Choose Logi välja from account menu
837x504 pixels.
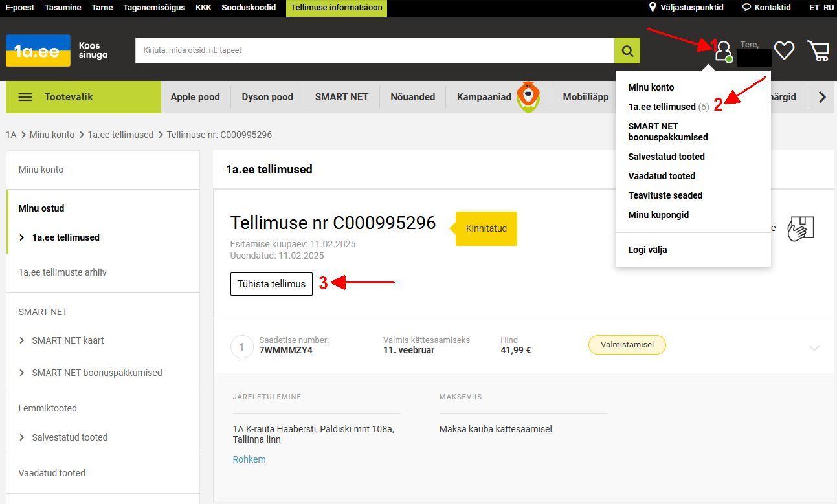[x=647, y=250]
